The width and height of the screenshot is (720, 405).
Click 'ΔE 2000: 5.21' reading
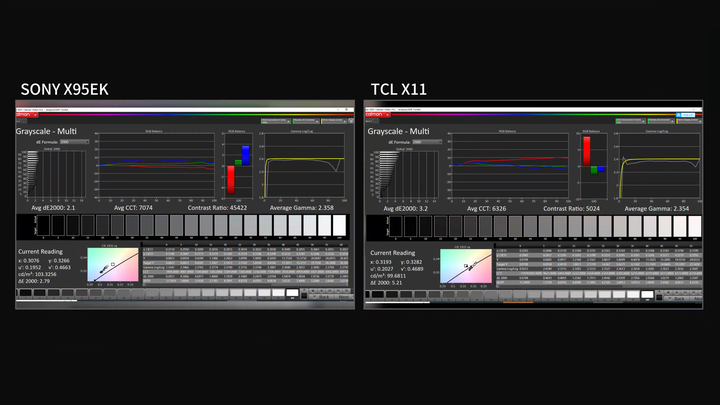coord(386,282)
